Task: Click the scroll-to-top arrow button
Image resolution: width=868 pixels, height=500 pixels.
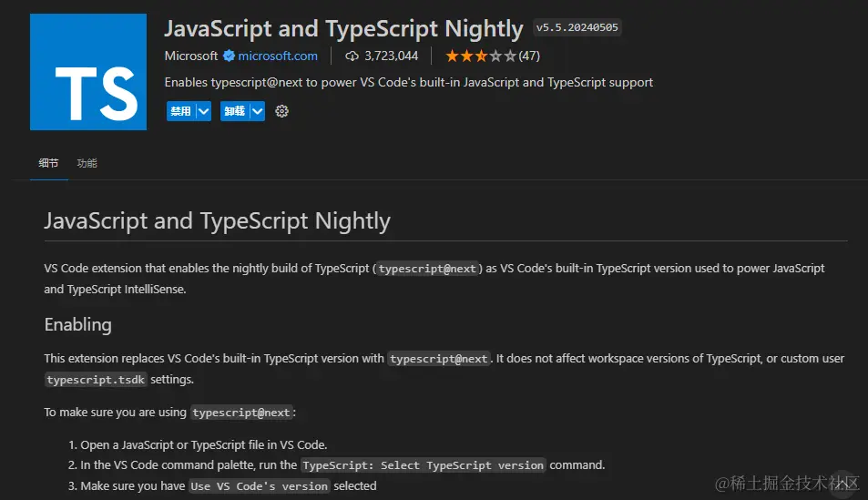Action: tap(843, 485)
